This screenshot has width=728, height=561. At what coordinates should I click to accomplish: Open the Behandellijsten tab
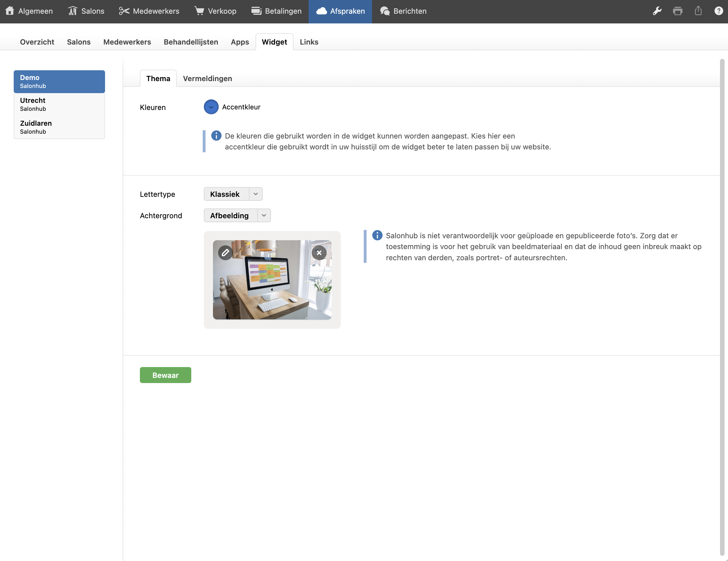(191, 42)
